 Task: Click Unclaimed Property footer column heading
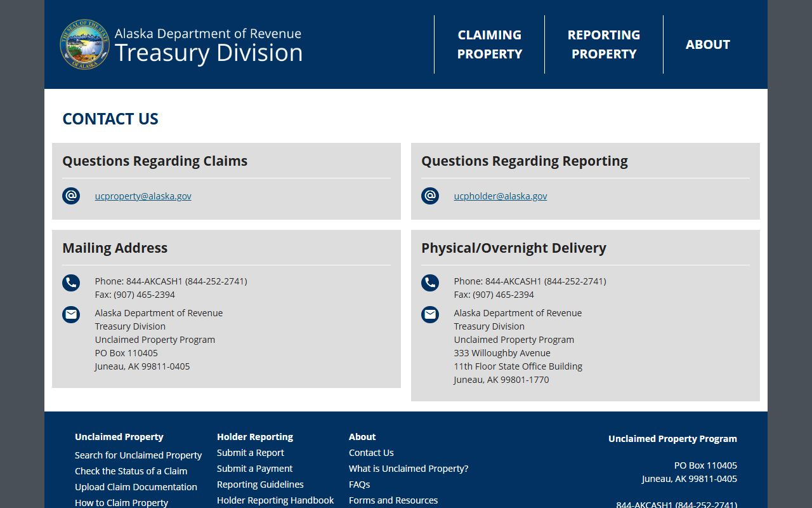click(119, 437)
